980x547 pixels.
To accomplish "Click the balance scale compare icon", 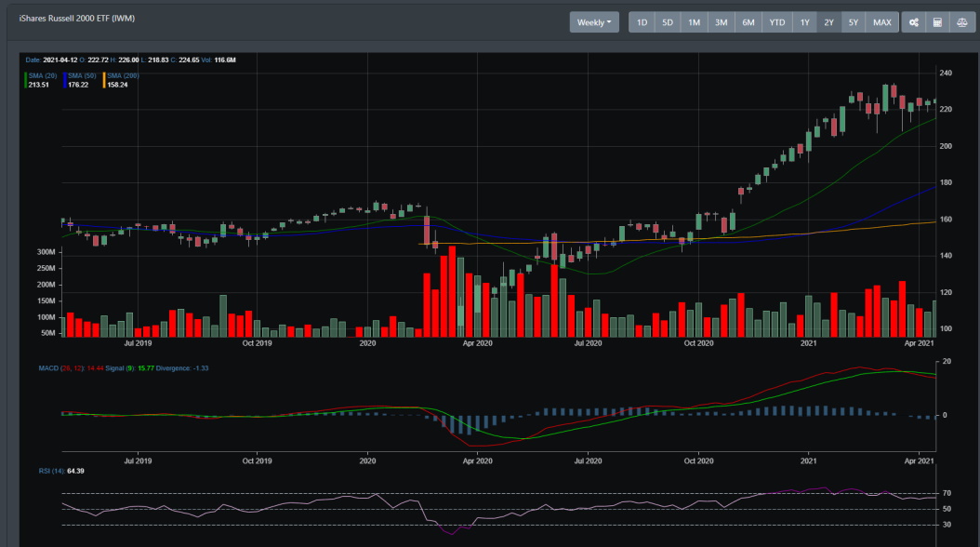I will tap(962, 22).
